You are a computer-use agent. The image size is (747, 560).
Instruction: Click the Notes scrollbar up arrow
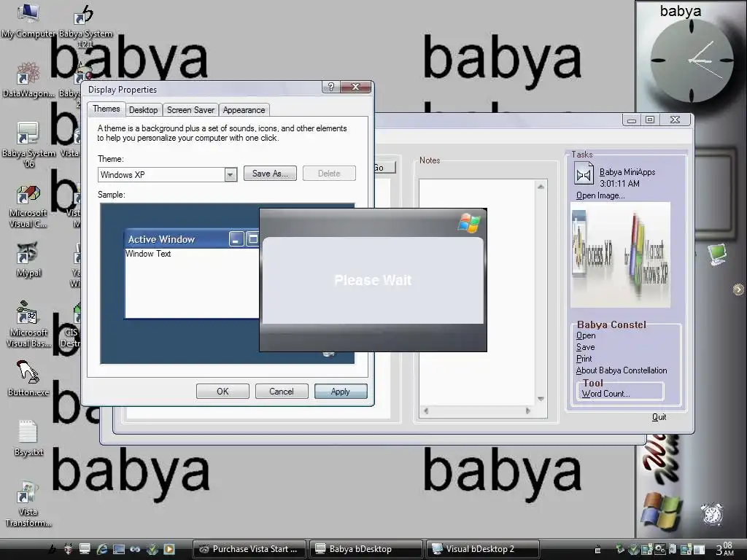click(541, 187)
